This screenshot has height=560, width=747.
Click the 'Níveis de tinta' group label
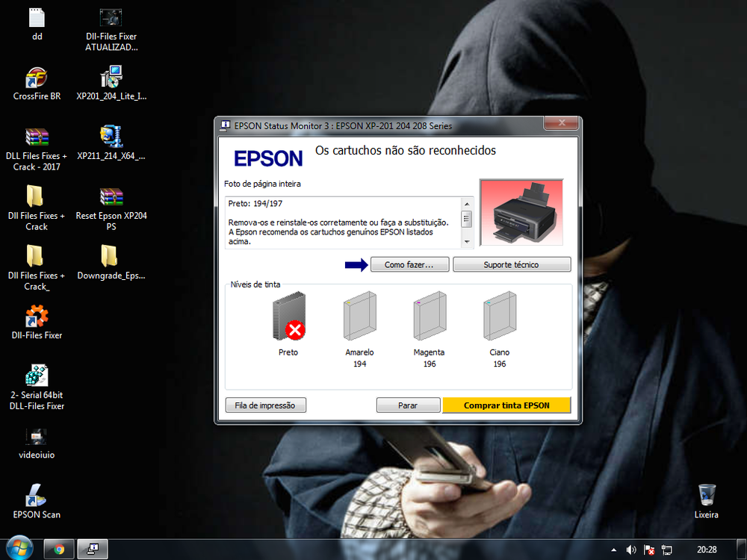pos(255,284)
